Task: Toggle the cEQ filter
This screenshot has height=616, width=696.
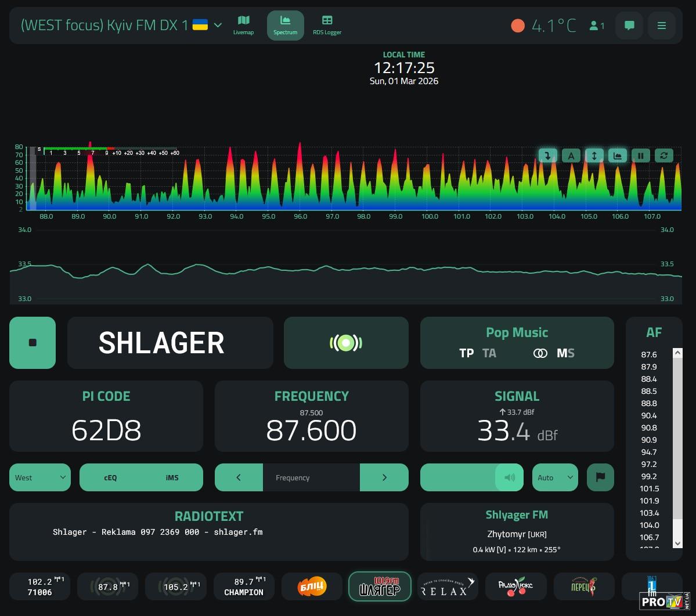Action: [110, 477]
